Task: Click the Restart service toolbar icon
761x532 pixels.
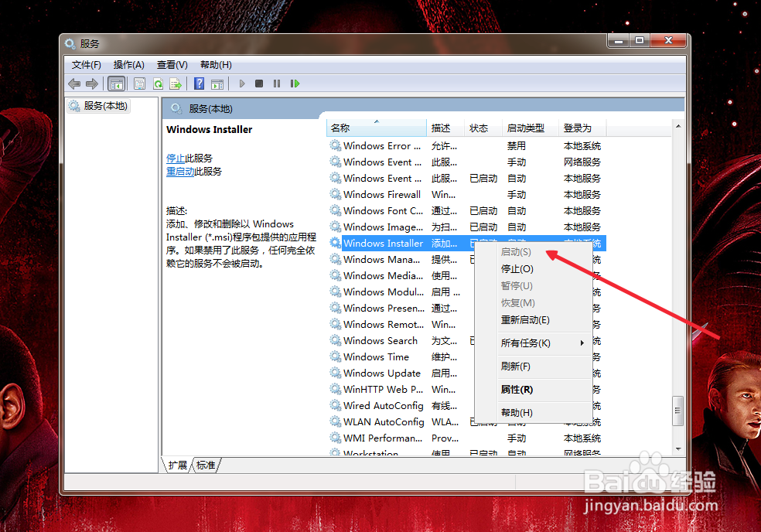Action: click(295, 84)
